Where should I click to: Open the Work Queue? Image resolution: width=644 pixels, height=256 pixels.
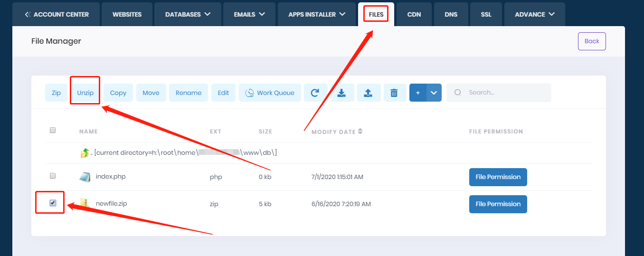[x=270, y=93]
